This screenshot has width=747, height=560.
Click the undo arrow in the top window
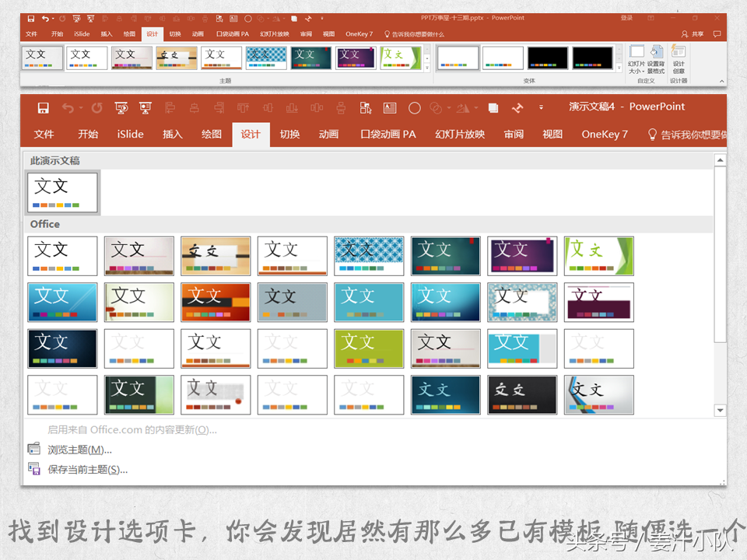tap(45, 19)
